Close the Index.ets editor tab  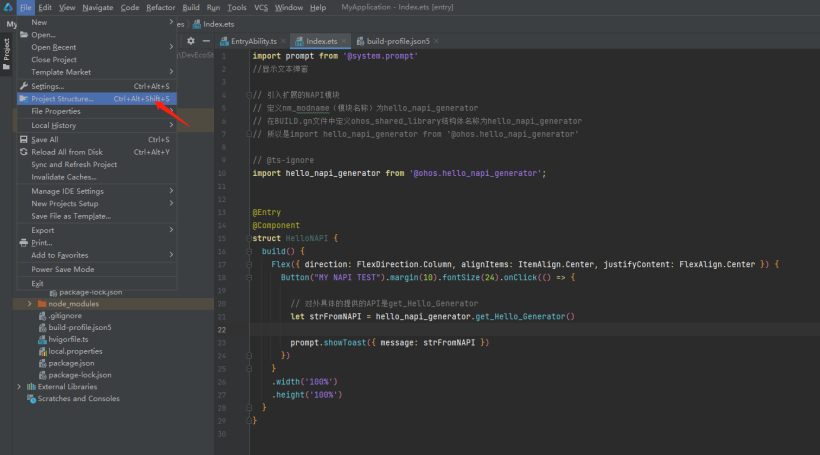point(344,41)
